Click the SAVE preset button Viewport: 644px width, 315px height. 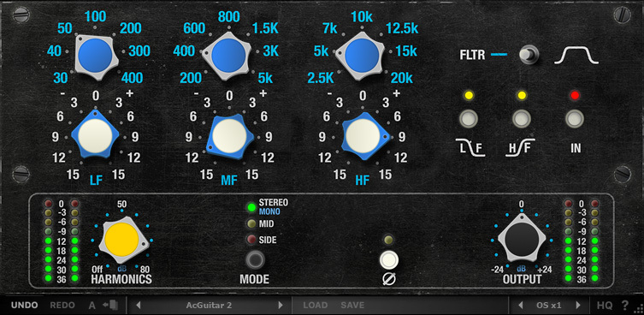pyautogui.click(x=352, y=305)
